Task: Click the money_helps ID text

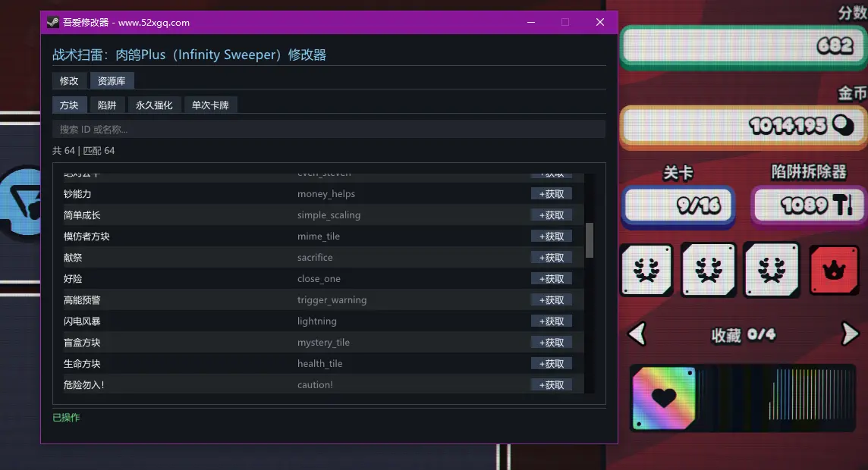Action: [326, 194]
